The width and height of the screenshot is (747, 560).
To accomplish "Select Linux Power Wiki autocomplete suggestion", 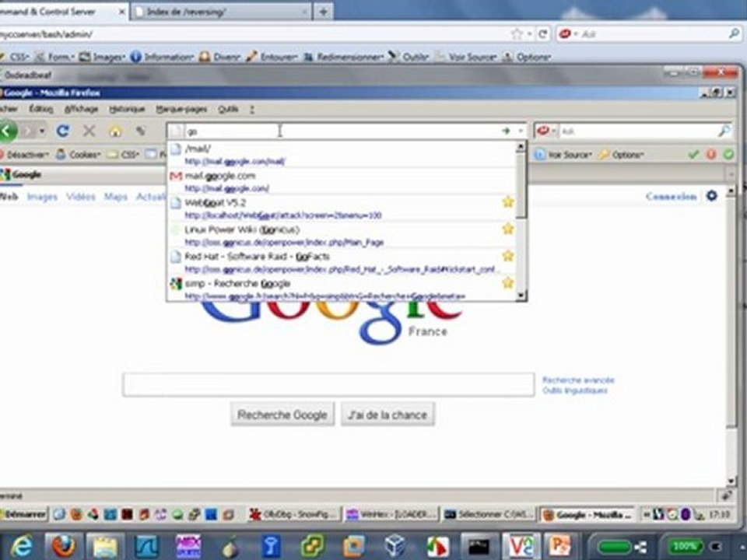I will tap(341, 235).
